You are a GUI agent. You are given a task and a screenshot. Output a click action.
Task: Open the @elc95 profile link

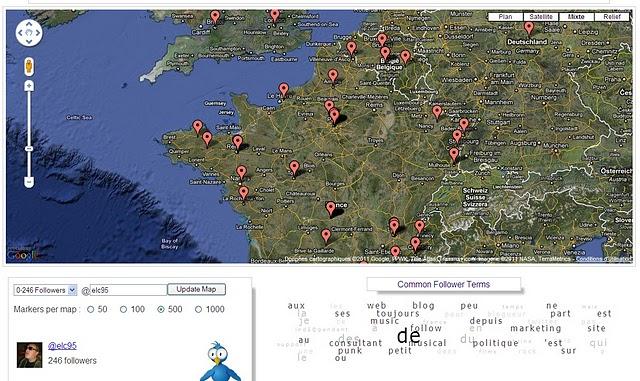pos(62,345)
